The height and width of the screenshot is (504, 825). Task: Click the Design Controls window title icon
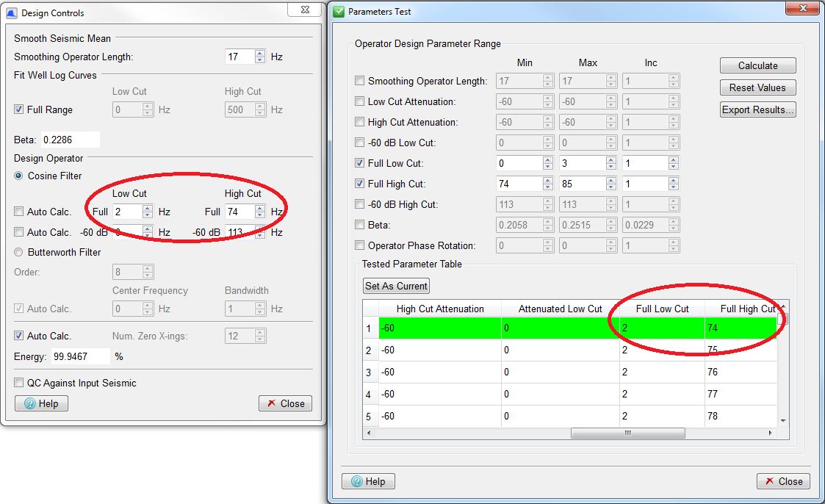[x=11, y=12]
